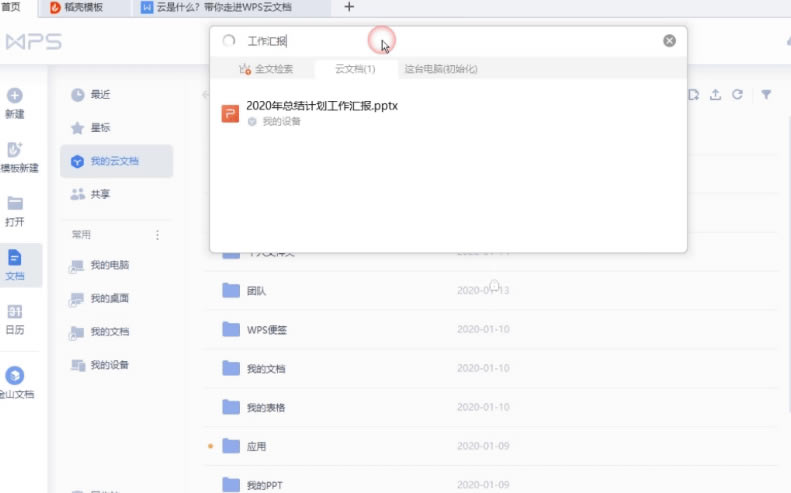Select 最近 in the navigation panel
Screen dimensions: 791x493
[100, 95]
